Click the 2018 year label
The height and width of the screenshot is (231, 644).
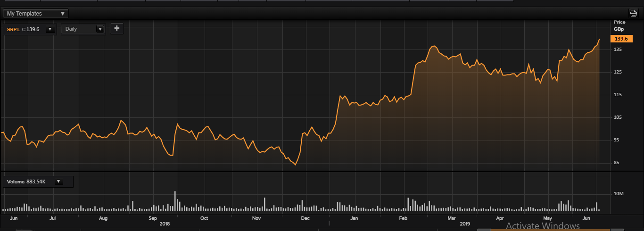tap(165, 224)
